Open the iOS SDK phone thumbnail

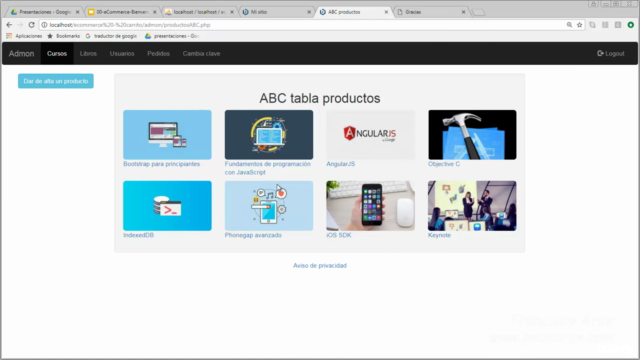[370, 206]
